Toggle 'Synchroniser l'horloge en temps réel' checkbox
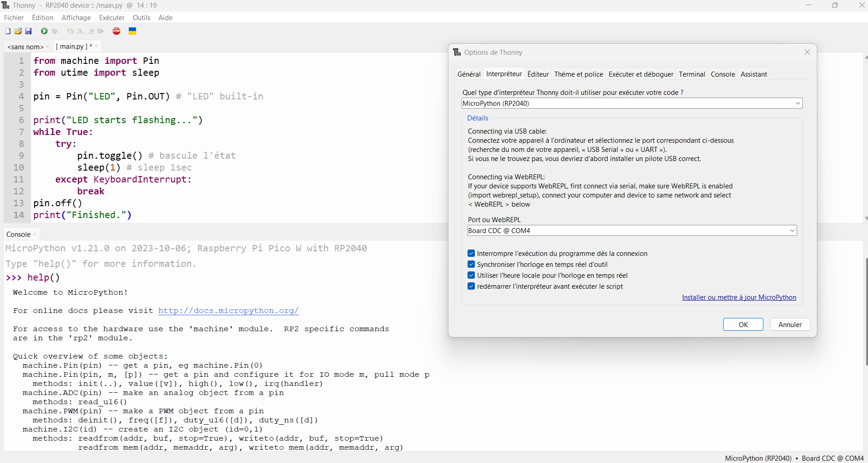868x463 pixels. [x=471, y=264]
